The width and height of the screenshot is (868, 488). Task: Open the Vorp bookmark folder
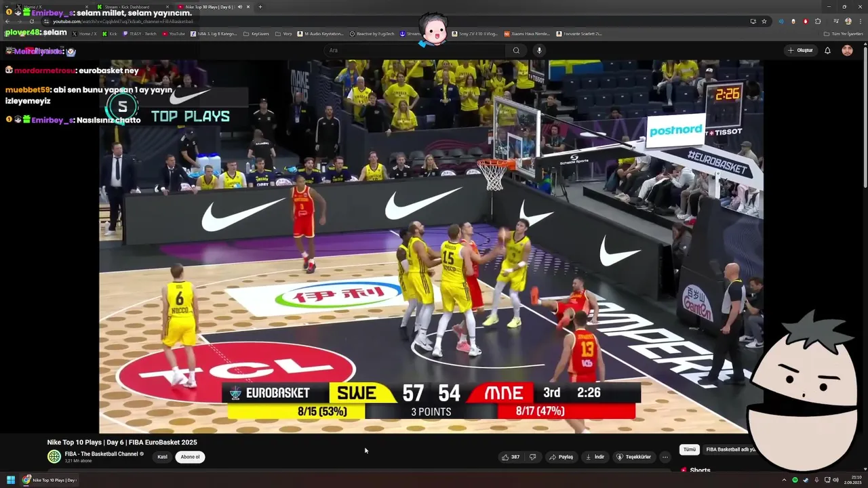pyautogui.click(x=284, y=33)
